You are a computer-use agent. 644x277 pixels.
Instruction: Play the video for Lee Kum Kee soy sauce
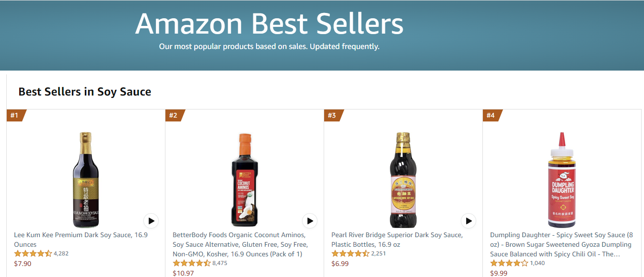(x=151, y=221)
